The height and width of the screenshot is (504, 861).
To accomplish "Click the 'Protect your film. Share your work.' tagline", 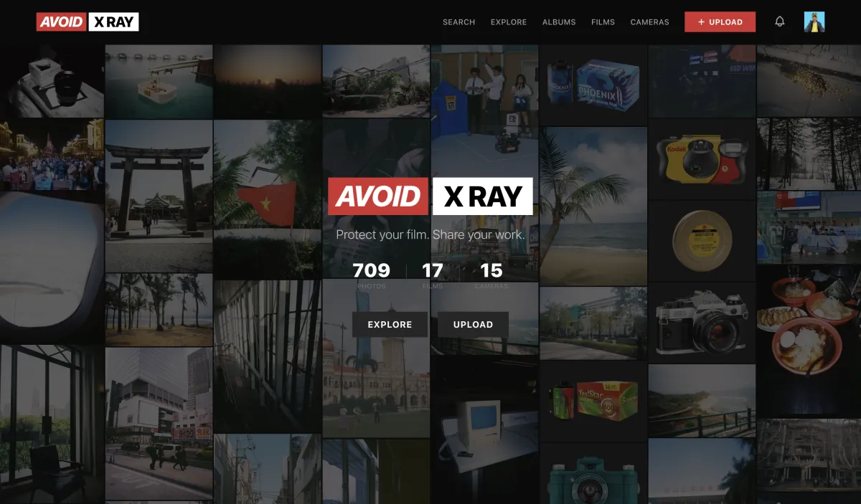I will pyautogui.click(x=430, y=234).
